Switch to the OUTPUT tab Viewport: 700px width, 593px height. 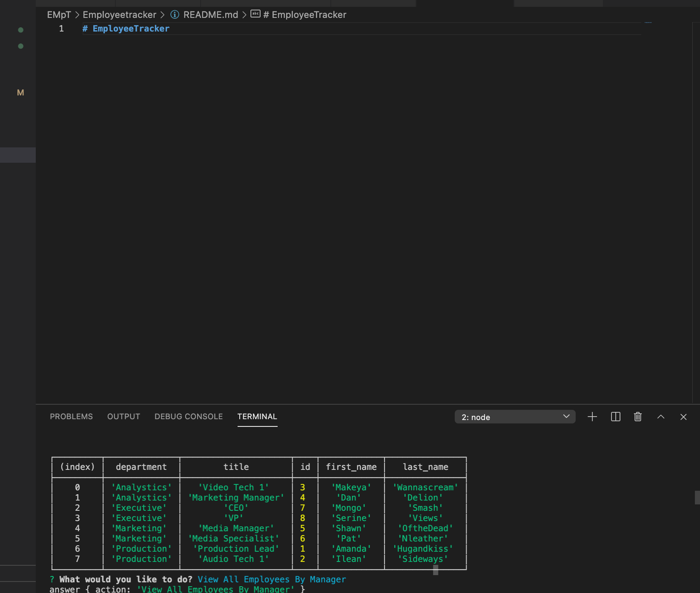pos(123,416)
